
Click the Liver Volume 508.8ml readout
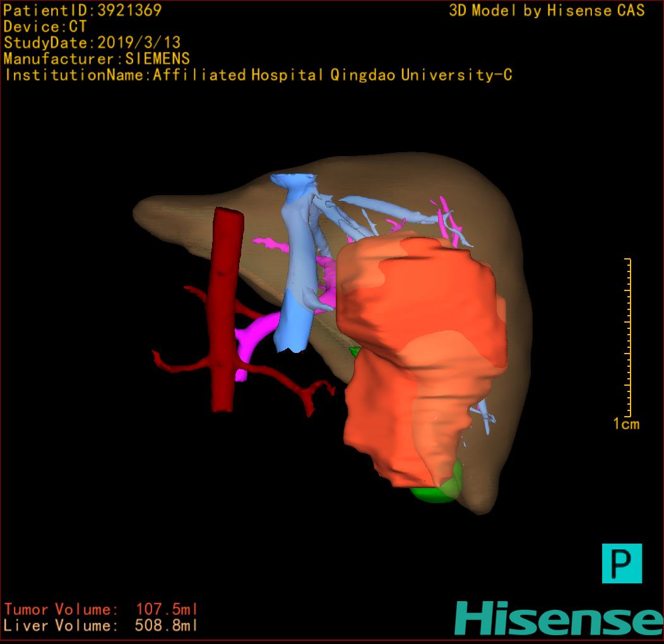click(101, 626)
